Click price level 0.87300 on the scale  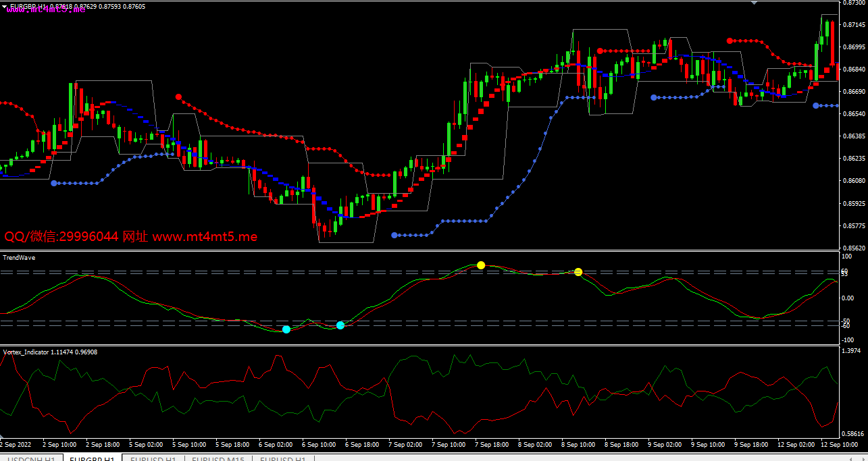pos(854,3)
